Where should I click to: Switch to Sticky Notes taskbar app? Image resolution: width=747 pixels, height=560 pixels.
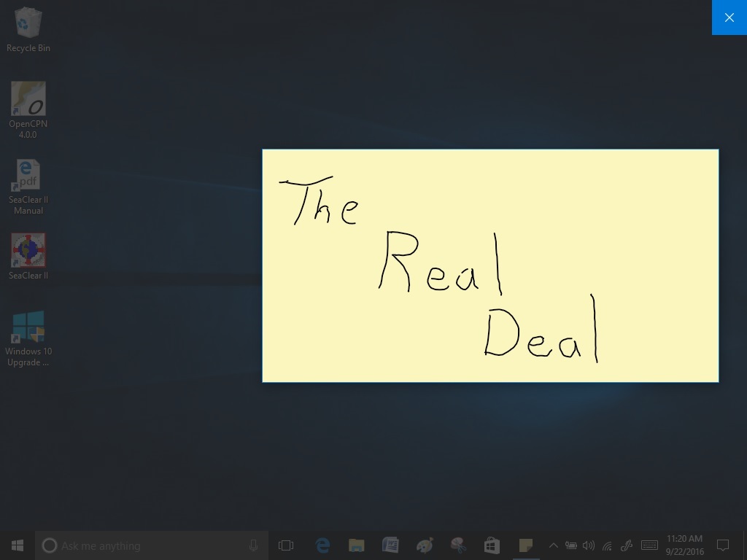click(525, 545)
